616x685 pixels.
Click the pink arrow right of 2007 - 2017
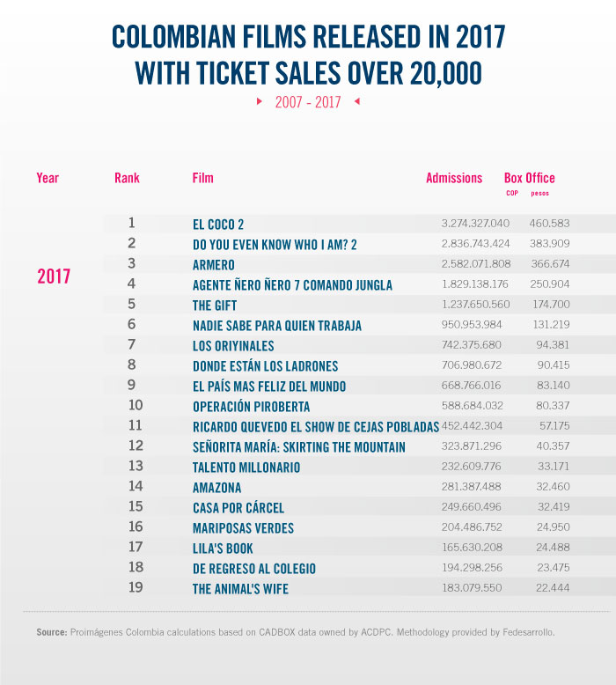356,101
